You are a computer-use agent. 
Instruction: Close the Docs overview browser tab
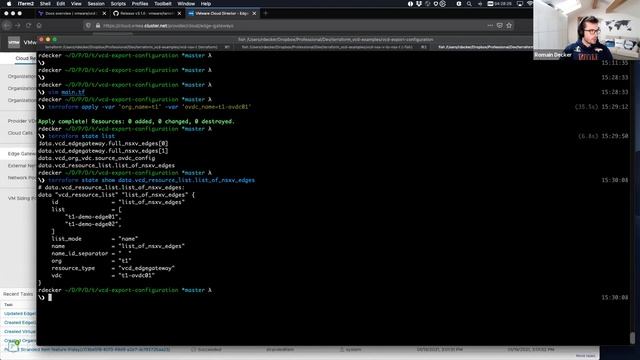tap(104, 13)
